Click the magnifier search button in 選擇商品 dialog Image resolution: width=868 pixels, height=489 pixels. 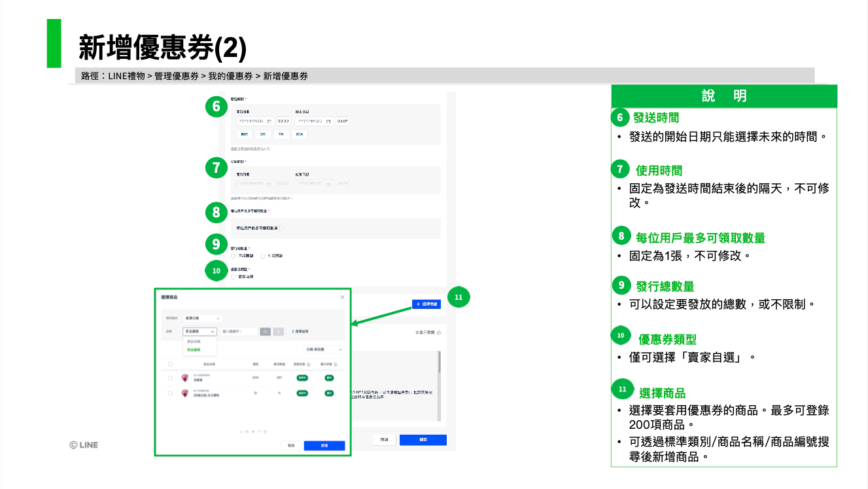(x=265, y=331)
